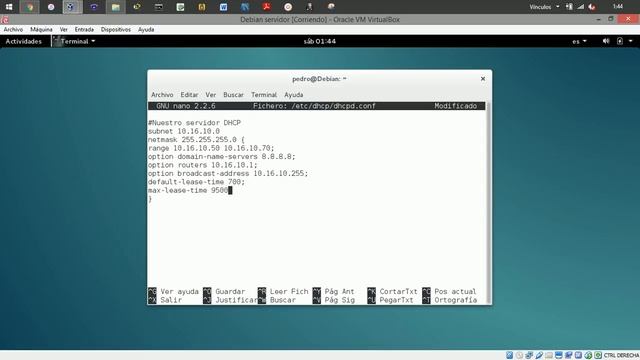This screenshot has height=360, width=640.
Task: Click the nano 'Ver ayuda' shortcut label
Action: tap(179, 291)
